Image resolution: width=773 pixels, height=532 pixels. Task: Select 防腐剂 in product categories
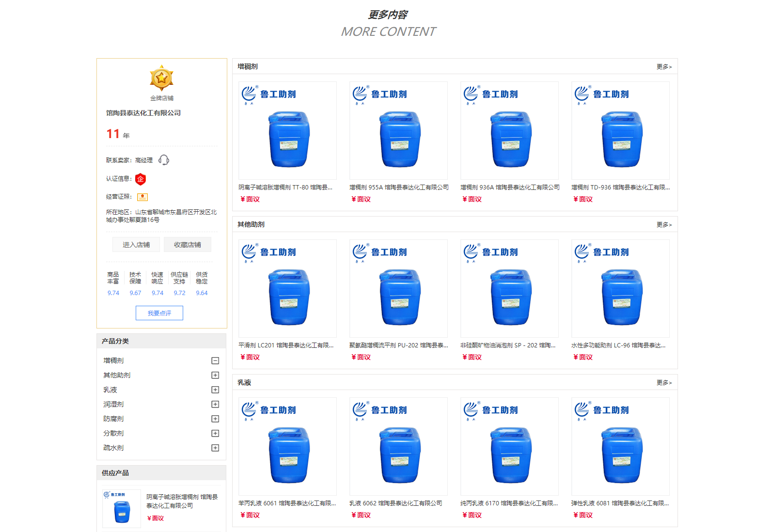coord(113,419)
